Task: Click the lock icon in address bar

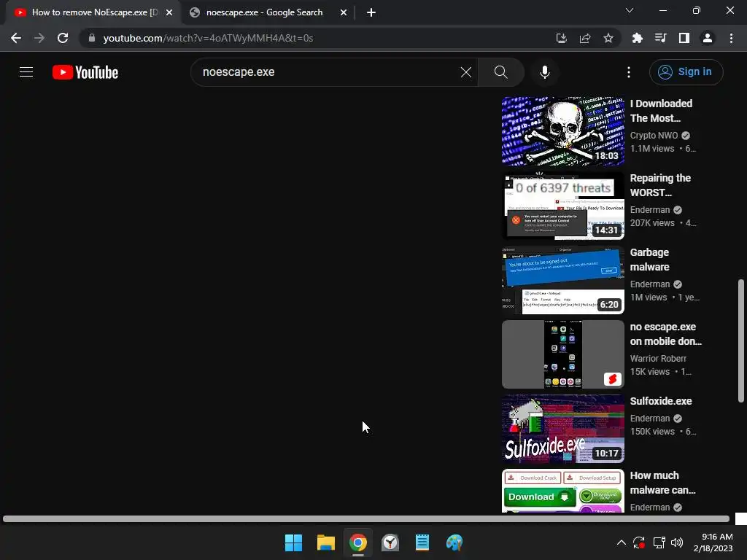Action: tap(91, 38)
